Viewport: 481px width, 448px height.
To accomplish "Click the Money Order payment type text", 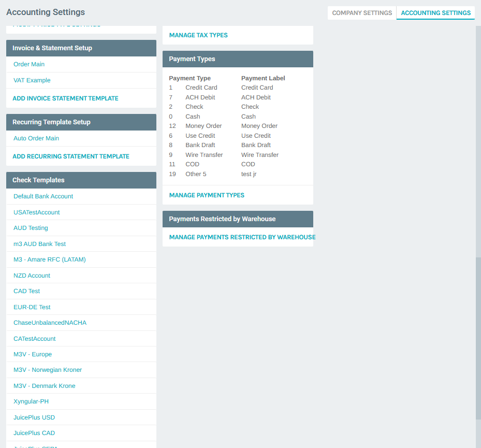I will click(x=203, y=126).
